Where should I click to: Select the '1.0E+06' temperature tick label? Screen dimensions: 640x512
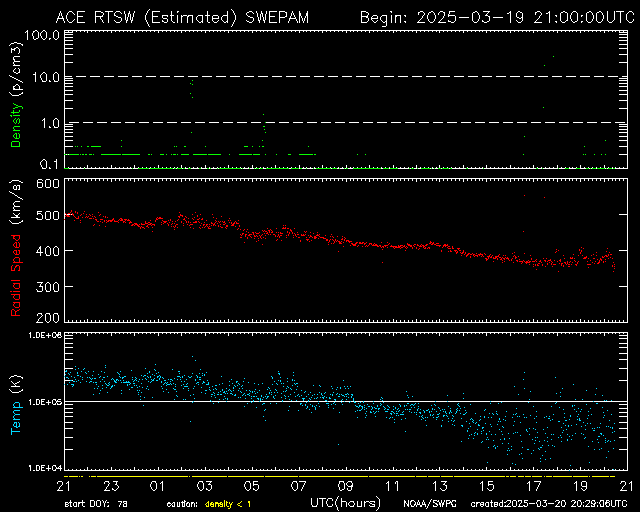pos(45,335)
